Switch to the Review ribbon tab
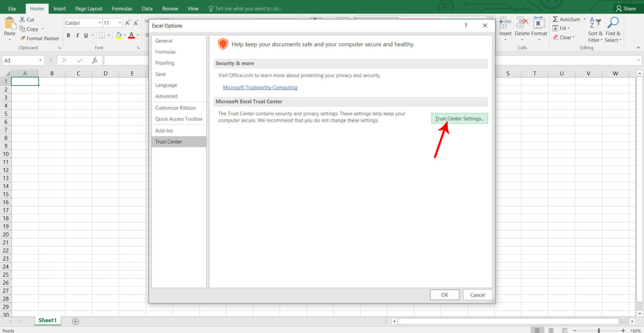This screenshot has width=644, height=333. [x=170, y=8]
